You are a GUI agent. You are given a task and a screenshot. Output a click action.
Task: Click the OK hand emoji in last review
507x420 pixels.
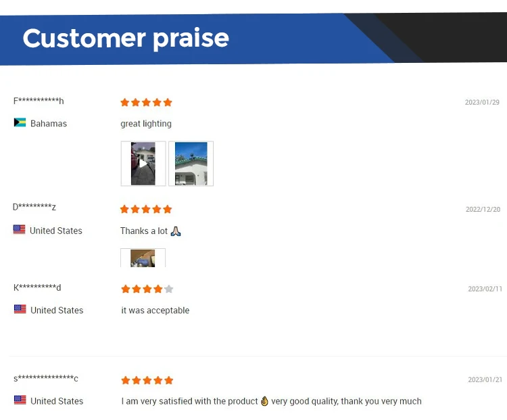coord(264,401)
